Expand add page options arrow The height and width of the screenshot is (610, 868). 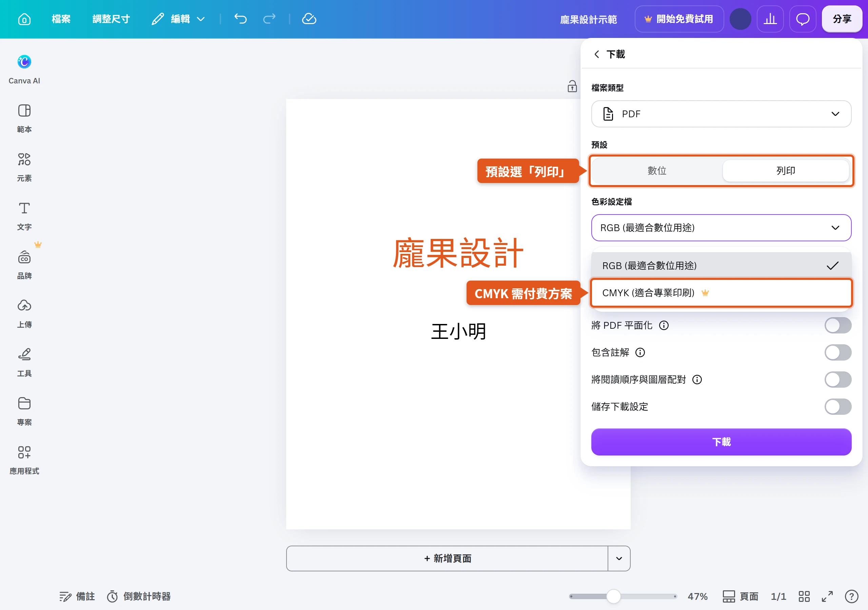pyautogui.click(x=619, y=558)
